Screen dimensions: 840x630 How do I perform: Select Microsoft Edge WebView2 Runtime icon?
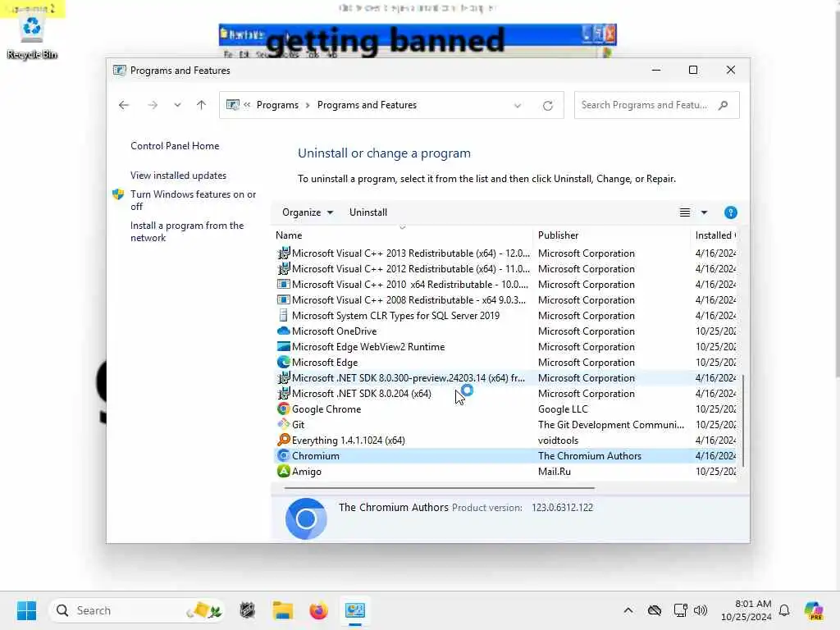pos(283,347)
